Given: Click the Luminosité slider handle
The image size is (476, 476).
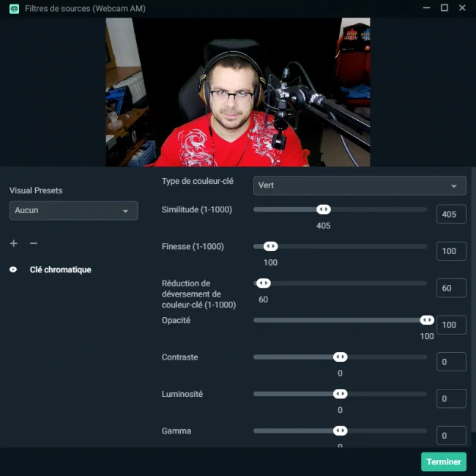Looking at the screenshot, I should tap(340, 394).
